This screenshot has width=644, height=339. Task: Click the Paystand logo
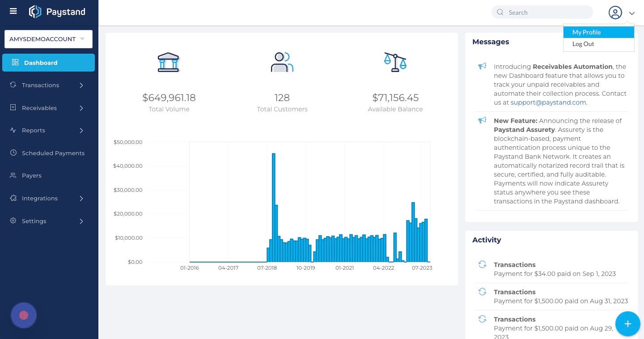coord(57,12)
